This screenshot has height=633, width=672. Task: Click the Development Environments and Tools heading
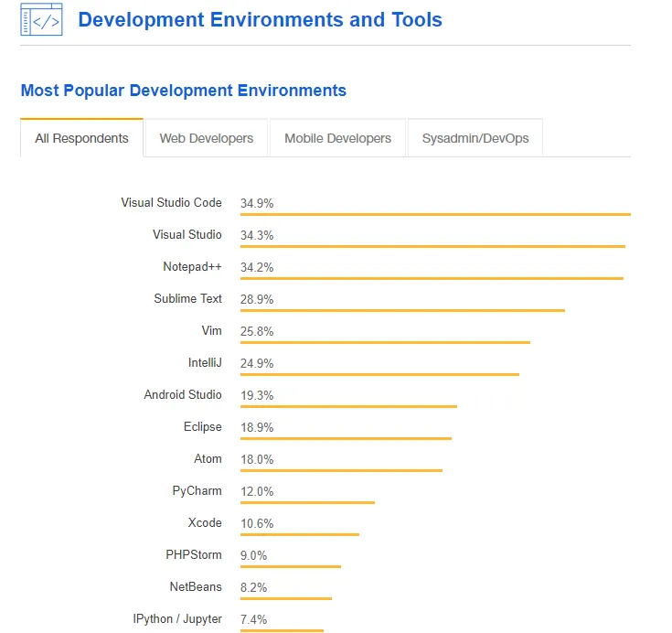260,20
